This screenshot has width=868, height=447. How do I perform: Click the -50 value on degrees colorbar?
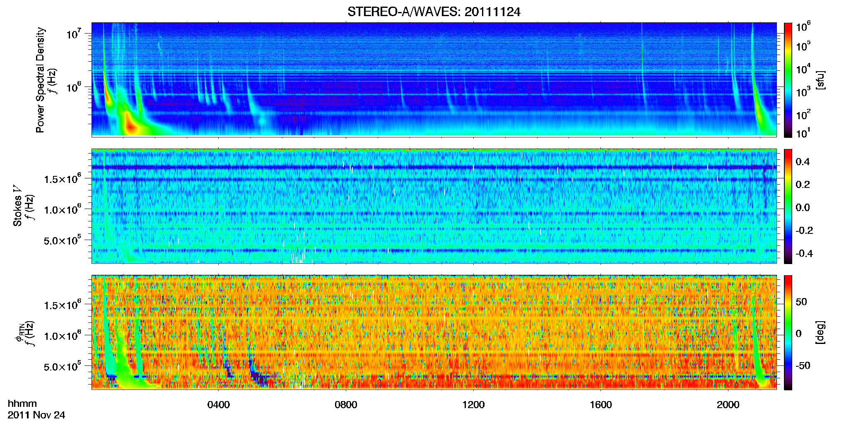coord(803,365)
